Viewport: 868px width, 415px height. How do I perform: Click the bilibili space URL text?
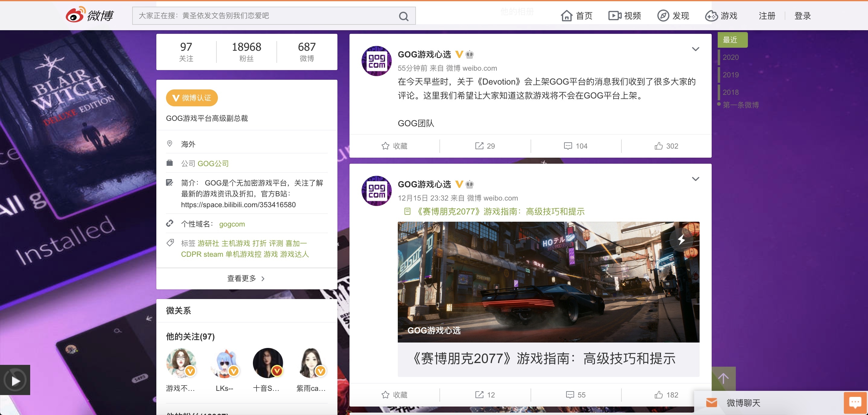coord(238,205)
